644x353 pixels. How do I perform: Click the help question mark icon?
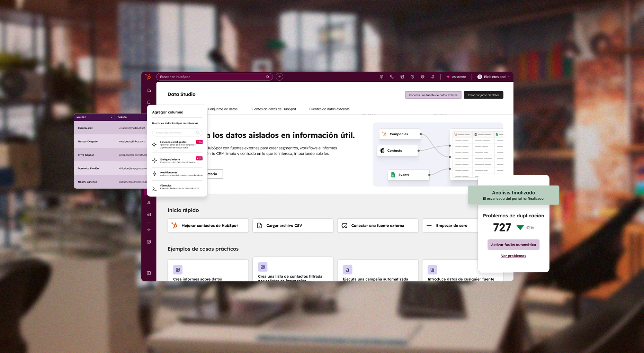[x=412, y=77]
